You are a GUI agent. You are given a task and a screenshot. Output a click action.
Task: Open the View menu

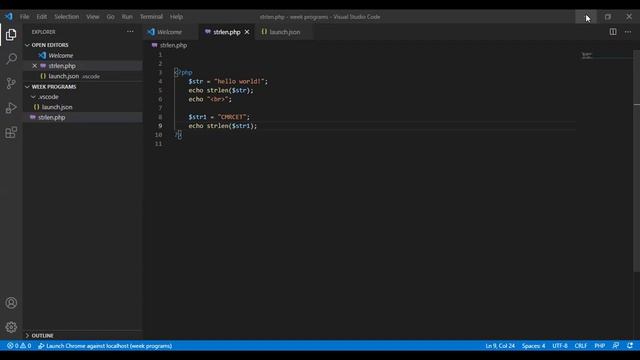pyautogui.click(x=93, y=17)
